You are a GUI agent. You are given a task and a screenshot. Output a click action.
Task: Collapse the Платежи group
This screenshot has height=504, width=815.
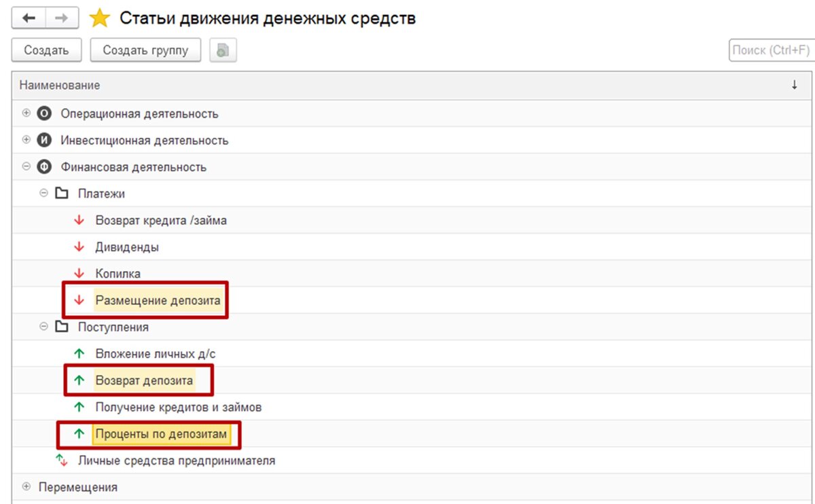tap(43, 194)
